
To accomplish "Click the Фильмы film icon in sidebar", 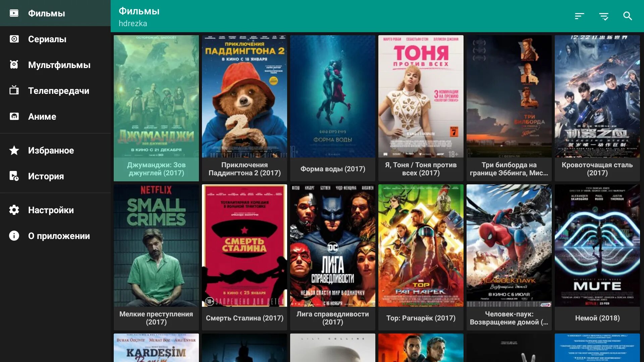I will tap(14, 13).
